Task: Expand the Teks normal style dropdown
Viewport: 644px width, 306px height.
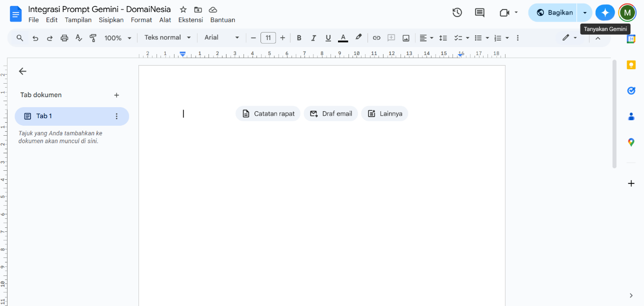Action: click(x=167, y=38)
